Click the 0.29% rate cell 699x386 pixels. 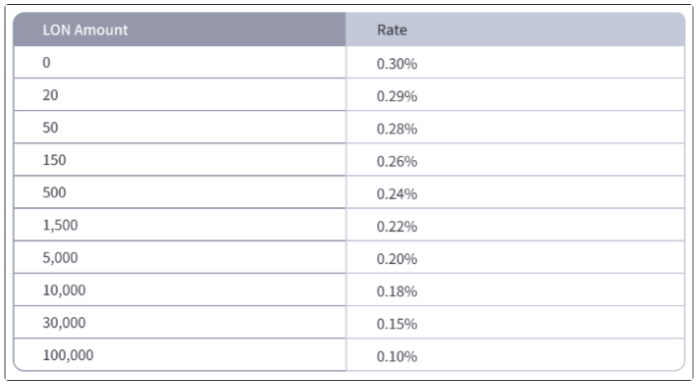click(x=515, y=95)
